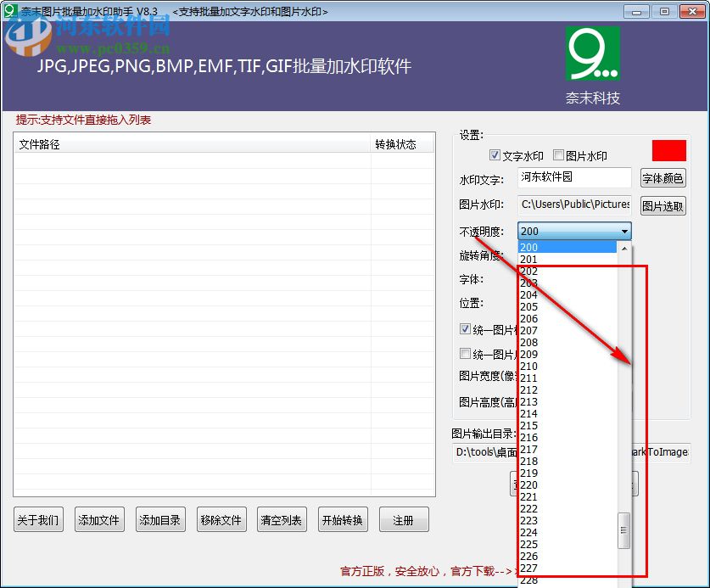Viewport: 710px width, 588px height.
Task: Start conversion with the 开始转换 button
Action: pos(343,519)
